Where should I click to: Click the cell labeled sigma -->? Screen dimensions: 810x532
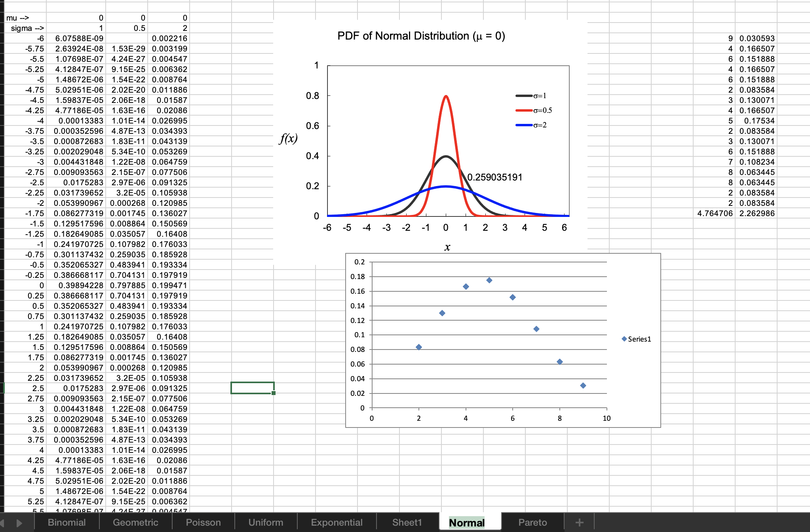click(x=26, y=28)
